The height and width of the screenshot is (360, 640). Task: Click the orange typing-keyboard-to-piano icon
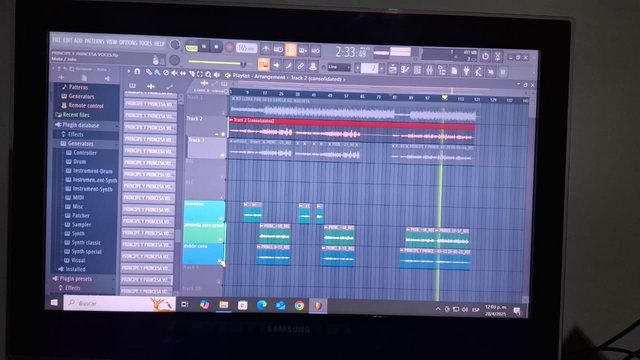coord(264,65)
